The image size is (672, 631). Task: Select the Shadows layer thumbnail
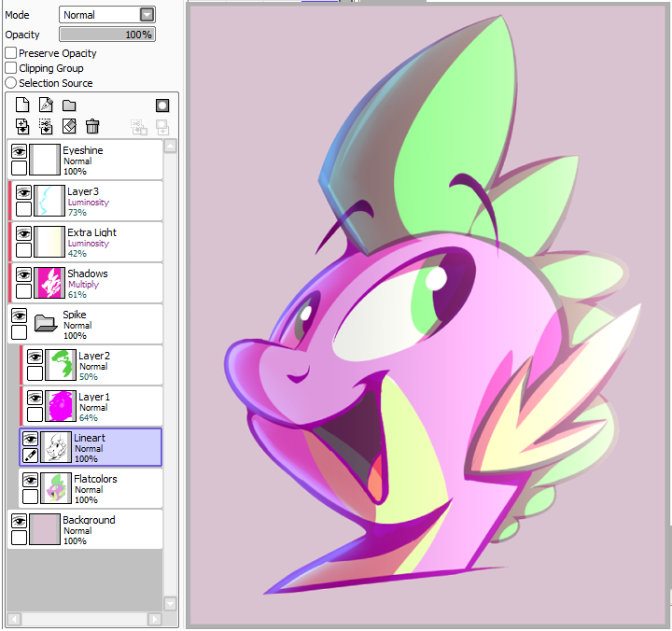(x=49, y=283)
